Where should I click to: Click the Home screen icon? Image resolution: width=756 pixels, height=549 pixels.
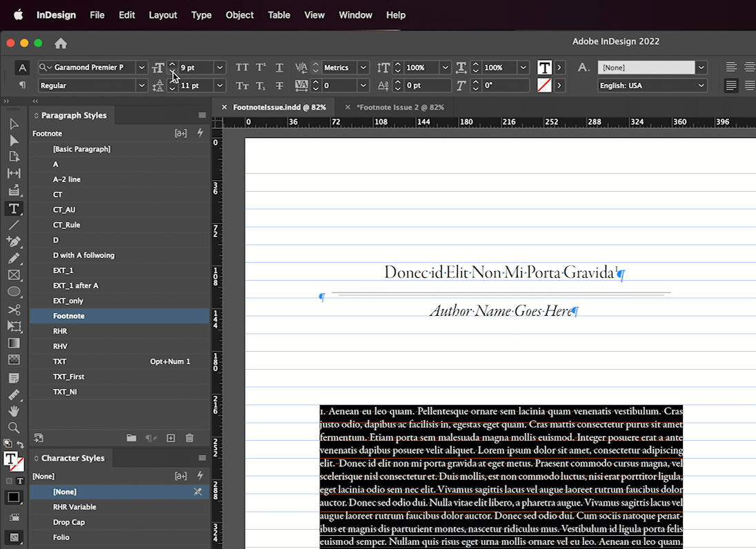[x=61, y=43]
